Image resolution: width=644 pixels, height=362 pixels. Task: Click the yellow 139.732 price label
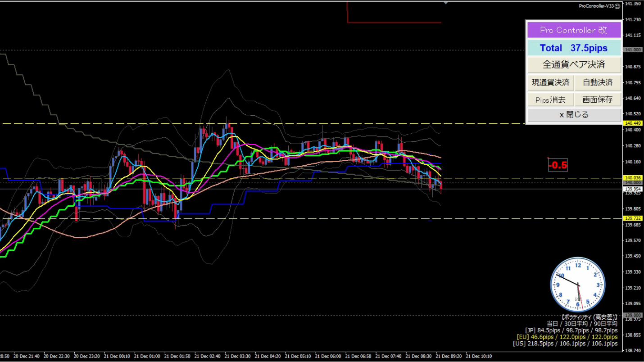pos(632,218)
